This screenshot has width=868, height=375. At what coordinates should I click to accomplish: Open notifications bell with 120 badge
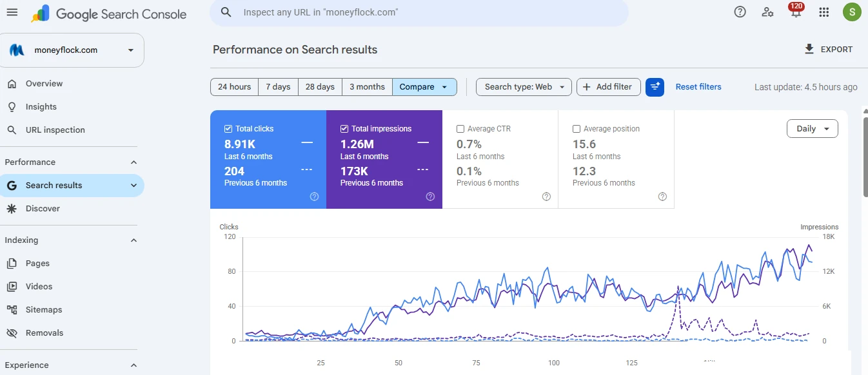pos(796,10)
